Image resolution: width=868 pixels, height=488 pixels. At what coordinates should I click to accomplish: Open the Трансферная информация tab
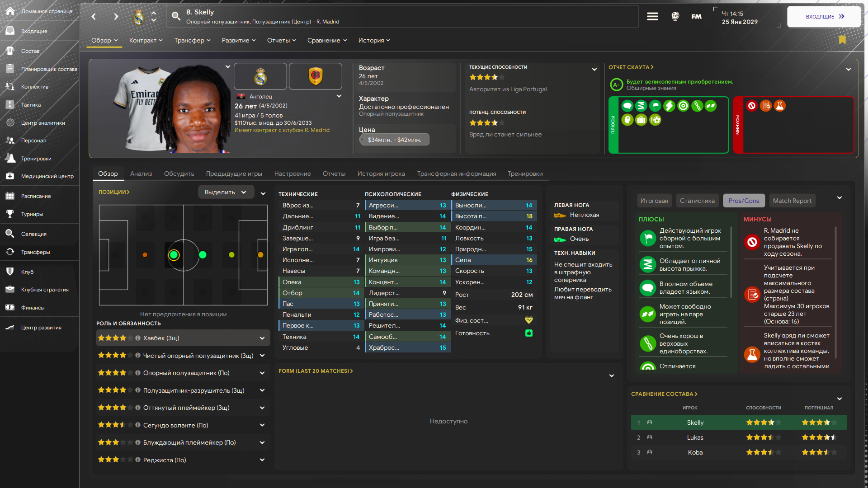pyautogui.click(x=456, y=174)
